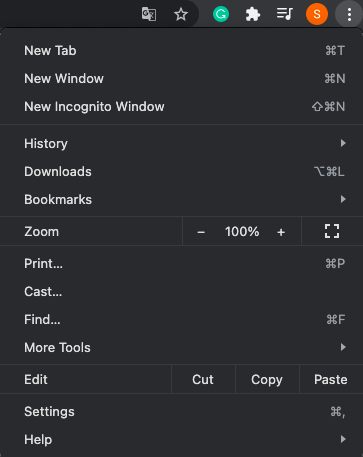Decrease zoom with the minus button

201,232
